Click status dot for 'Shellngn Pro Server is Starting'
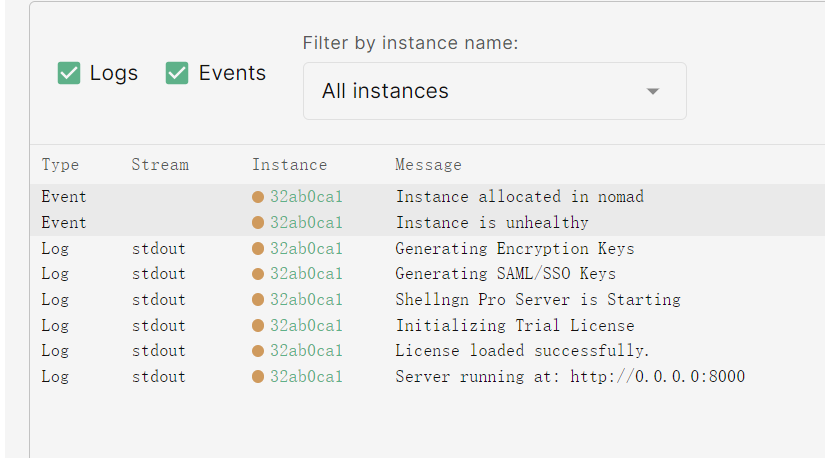 pos(258,300)
